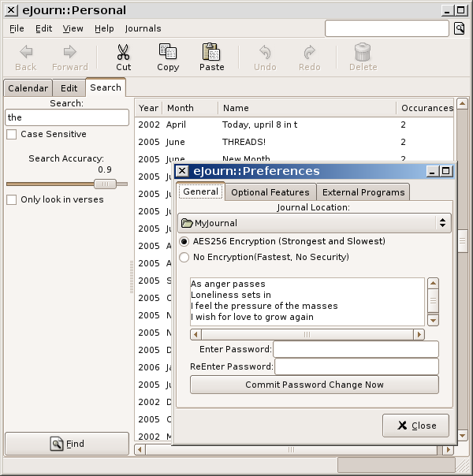This screenshot has width=473, height=476.
Task: Sort results by Year column header
Action: tap(148, 108)
